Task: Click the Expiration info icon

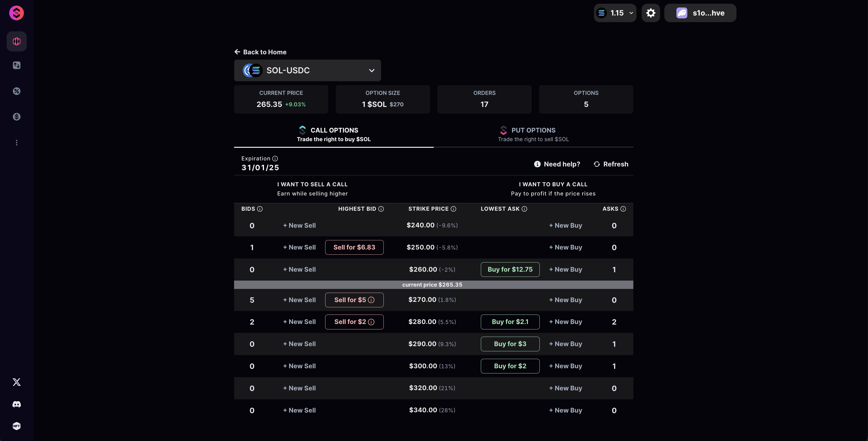Action: click(x=275, y=158)
